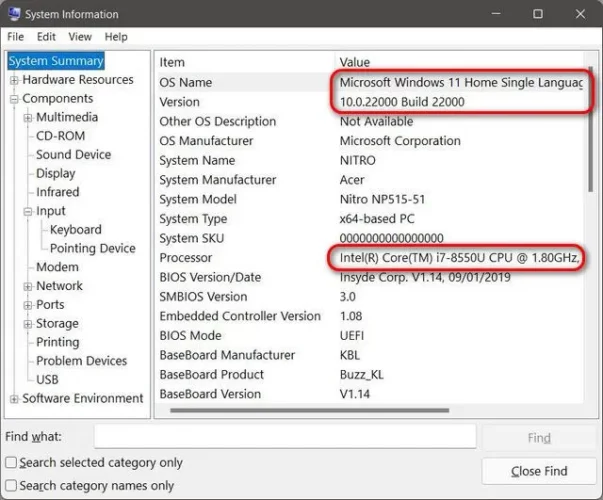Image resolution: width=603 pixels, height=500 pixels.
Task: Select the Multimedia label
Action: point(67,117)
